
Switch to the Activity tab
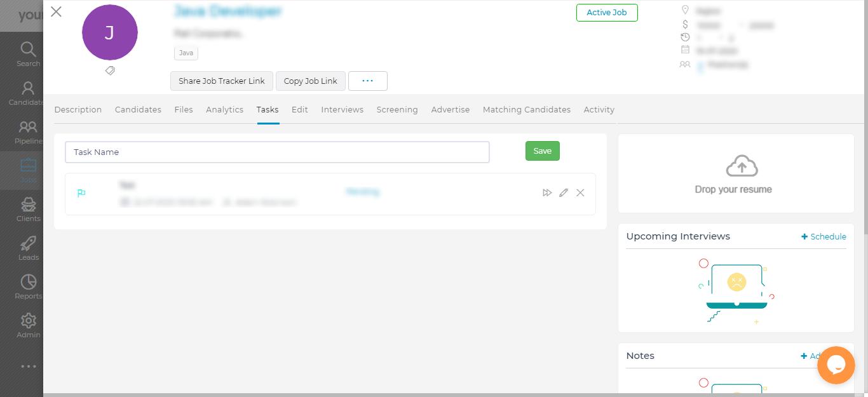[599, 109]
